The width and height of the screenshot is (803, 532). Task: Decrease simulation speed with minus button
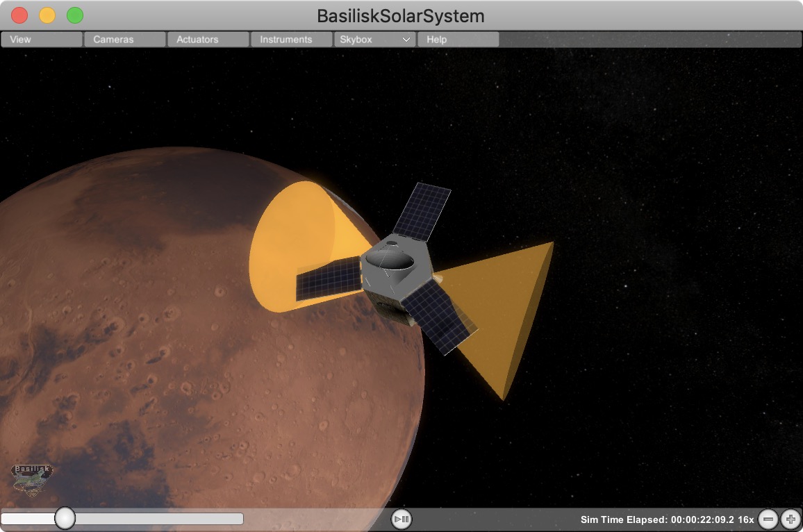[768, 519]
